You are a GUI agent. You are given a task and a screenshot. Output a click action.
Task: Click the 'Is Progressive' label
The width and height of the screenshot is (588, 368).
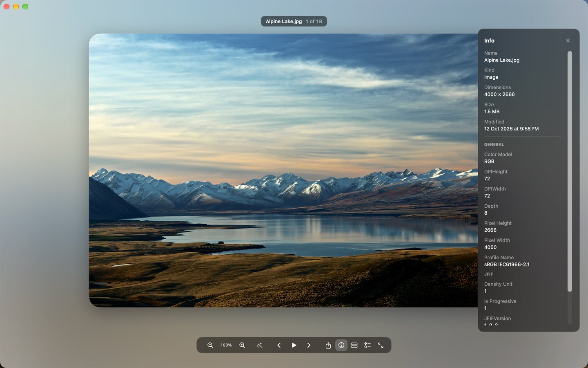(500, 301)
